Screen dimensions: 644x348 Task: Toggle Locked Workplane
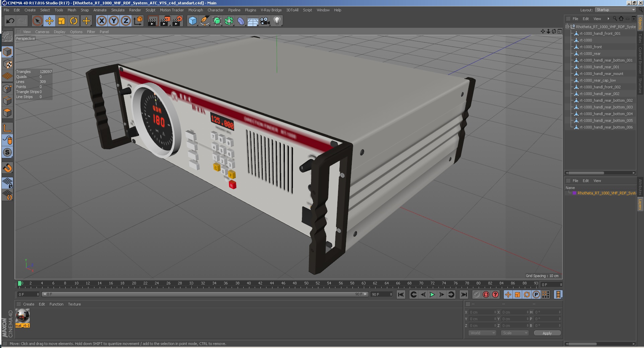click(x=7, y=183)
